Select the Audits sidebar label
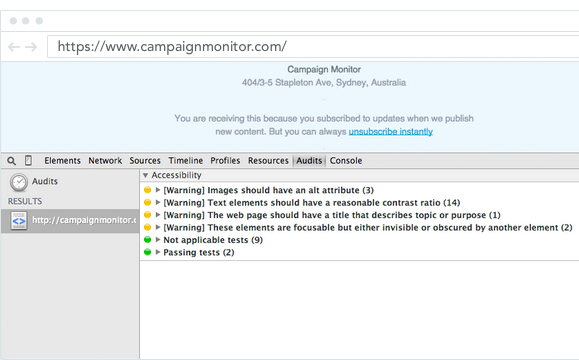The image size is (579, 360). [x=45, y=181]
